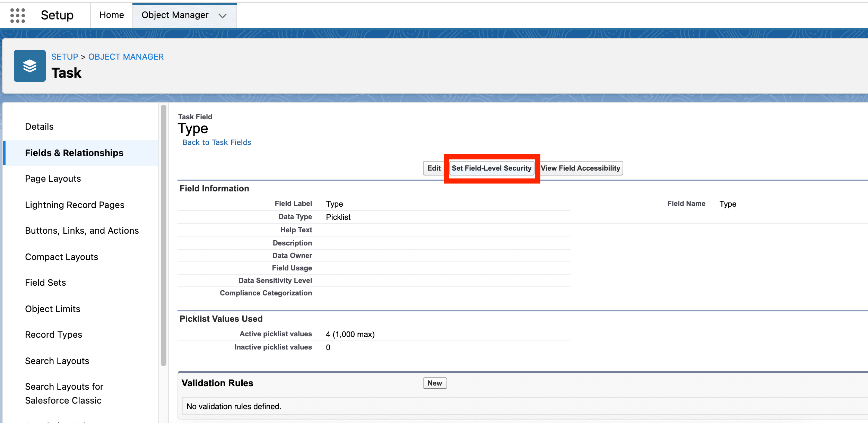Click Set Field-Level Security button
The image size is (868, 423).
[491, 168]
